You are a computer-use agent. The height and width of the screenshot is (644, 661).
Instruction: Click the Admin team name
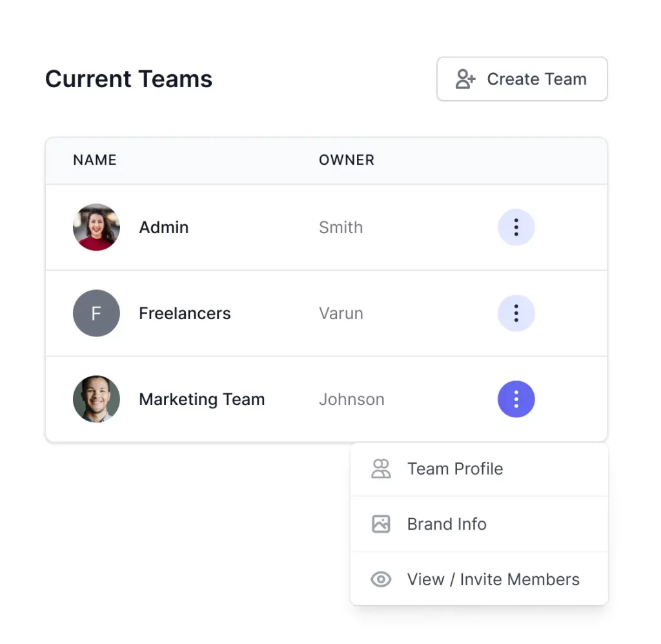163,227
